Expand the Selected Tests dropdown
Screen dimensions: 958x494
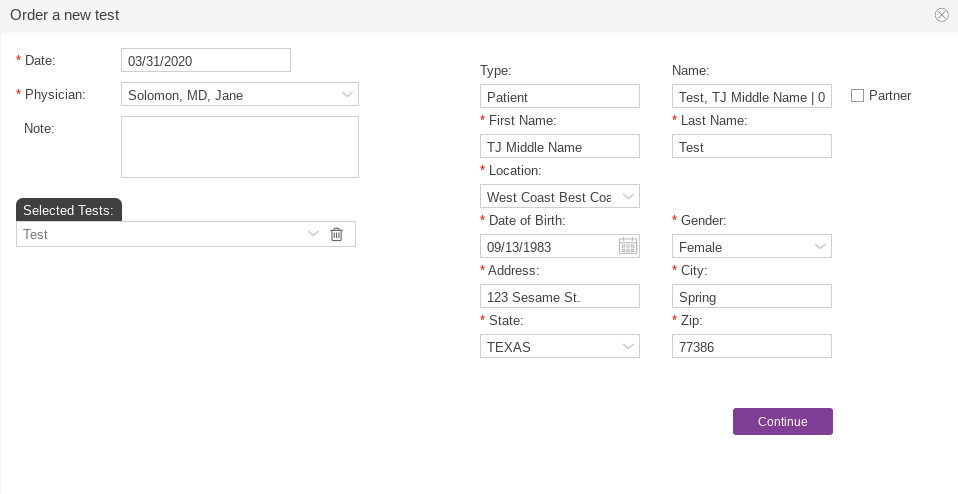click(x=313, y=234)
